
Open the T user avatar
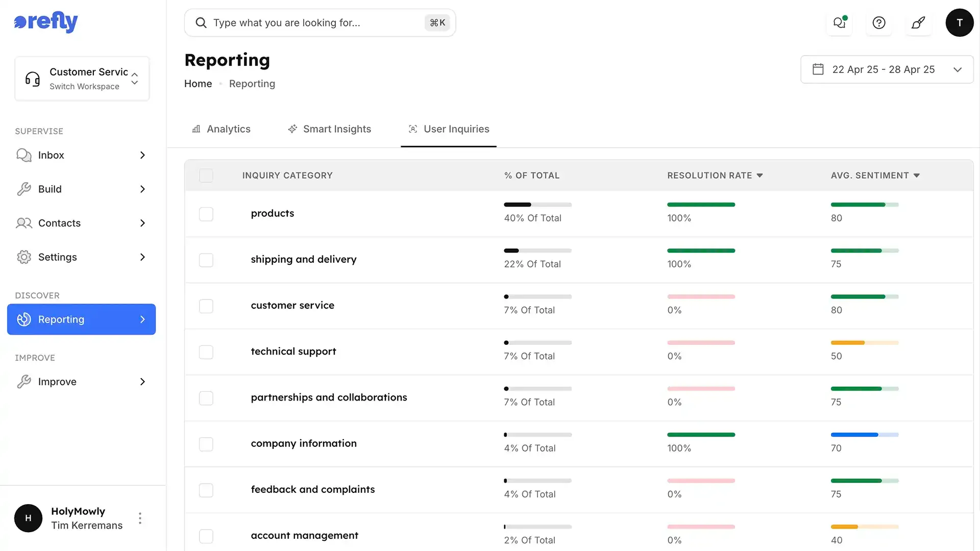959,23
